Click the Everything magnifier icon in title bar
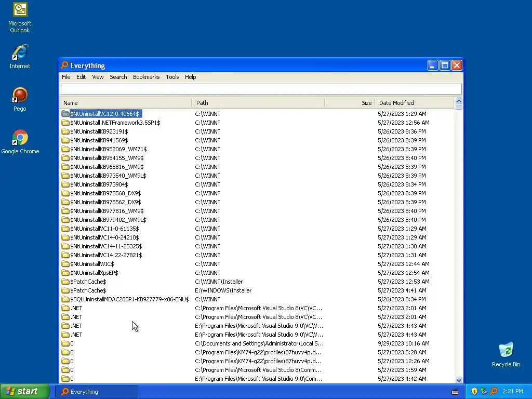 point(64,65)
